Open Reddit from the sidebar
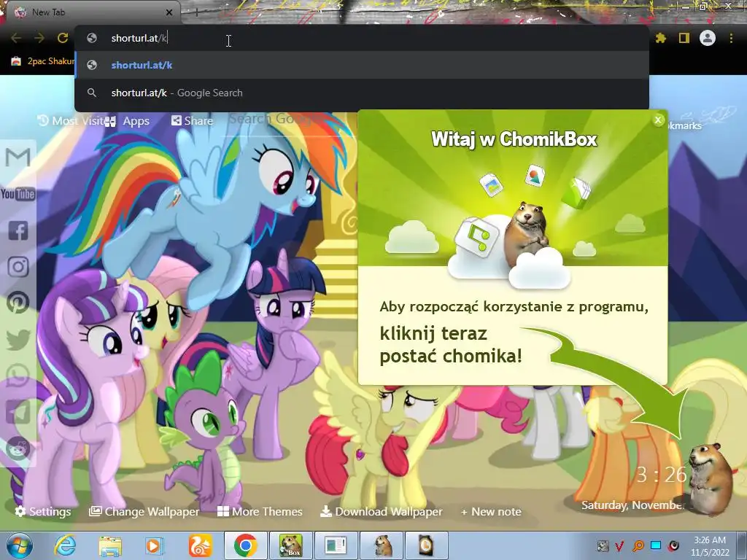747x560 pixels. [18, 448]
